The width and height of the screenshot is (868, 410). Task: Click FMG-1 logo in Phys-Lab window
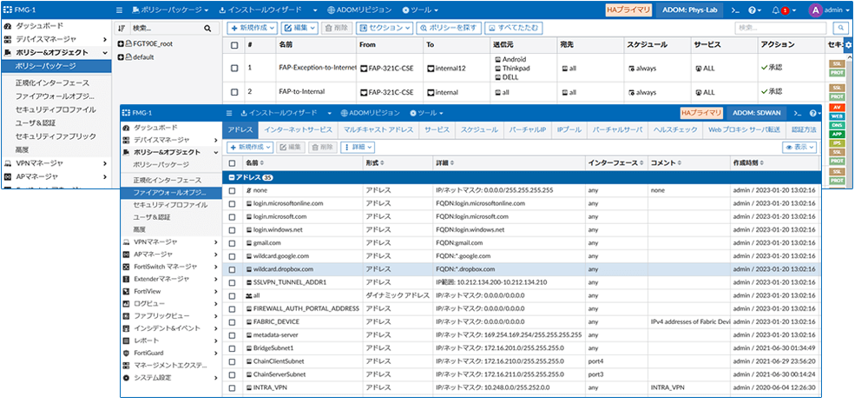[x=19, y=10]
